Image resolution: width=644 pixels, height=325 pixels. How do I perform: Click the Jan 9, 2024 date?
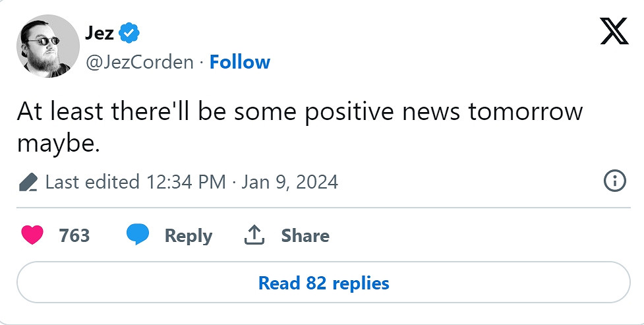click(289, 182)
